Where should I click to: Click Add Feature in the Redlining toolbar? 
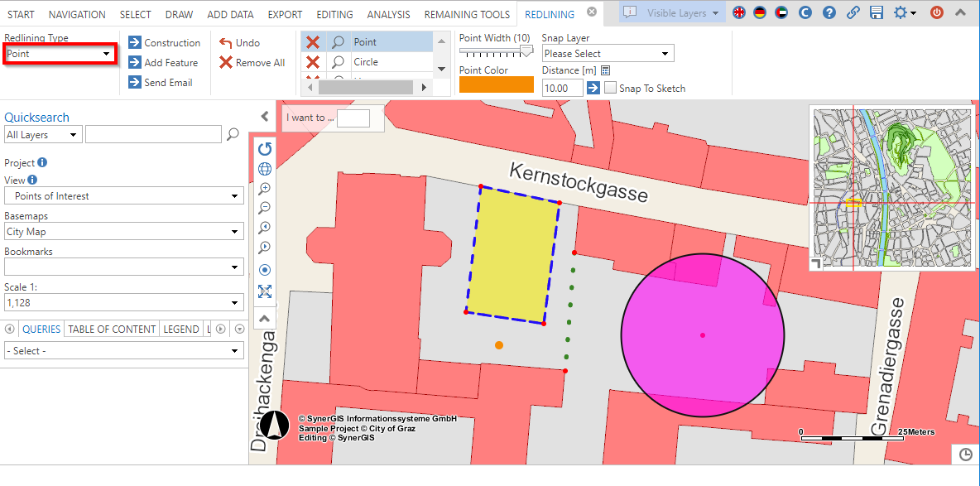click(x=165, y=62)
